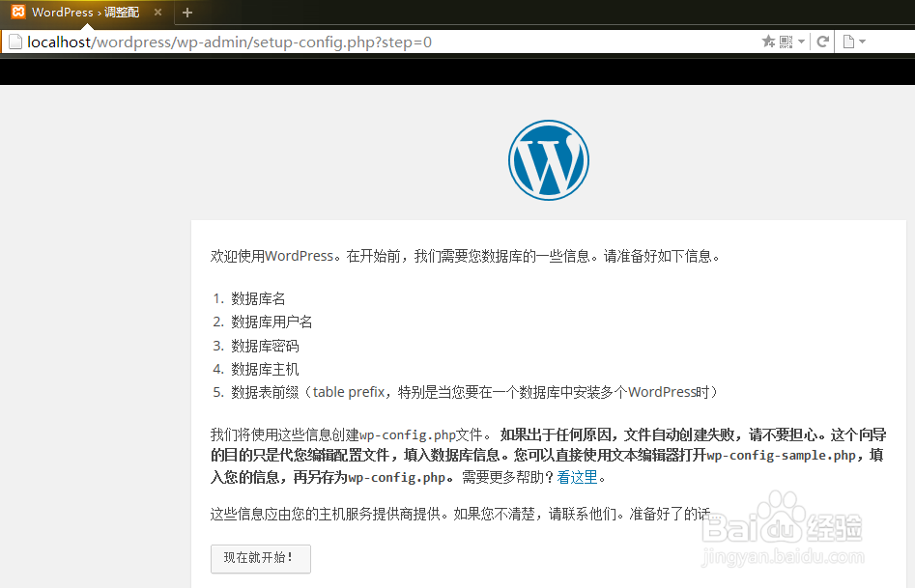Open a new tab with the plus button
This screenshot has height=588, width=915.
coord(186,13)
